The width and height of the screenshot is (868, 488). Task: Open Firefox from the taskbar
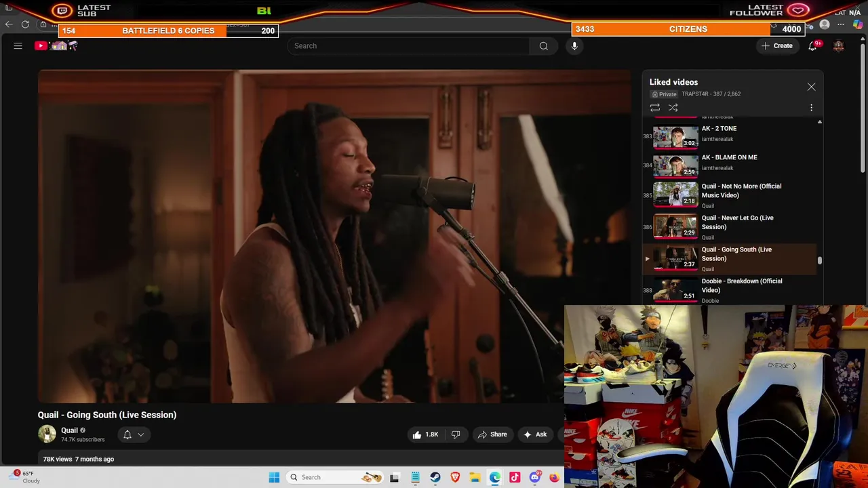tap(554, 477)
